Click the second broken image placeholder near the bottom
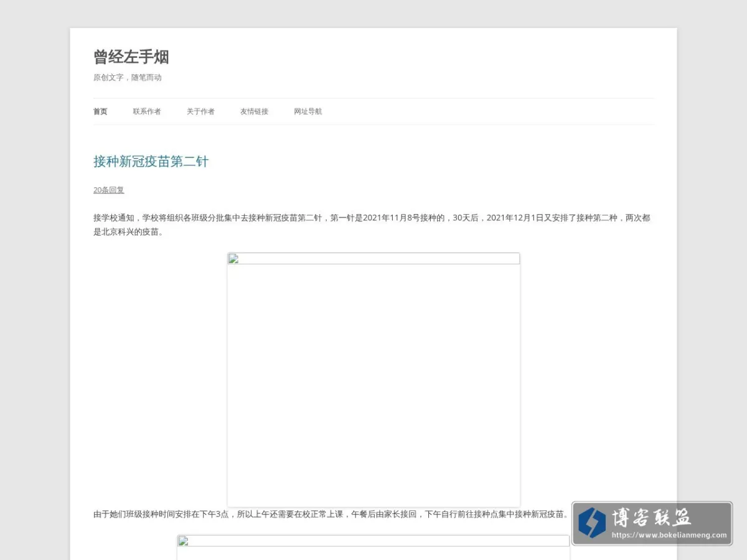Image resolution: width=747 pixels, height=560 pixels. click(374, 548)
